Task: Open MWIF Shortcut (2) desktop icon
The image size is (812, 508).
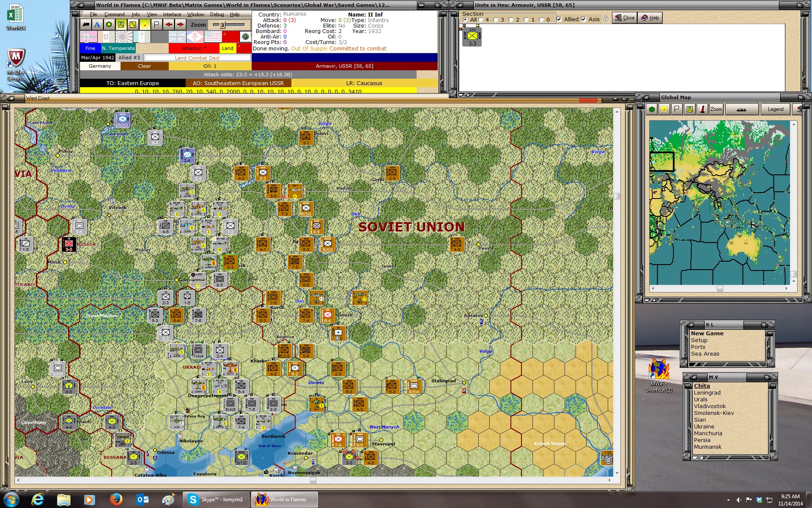Action: pos(658,376)
